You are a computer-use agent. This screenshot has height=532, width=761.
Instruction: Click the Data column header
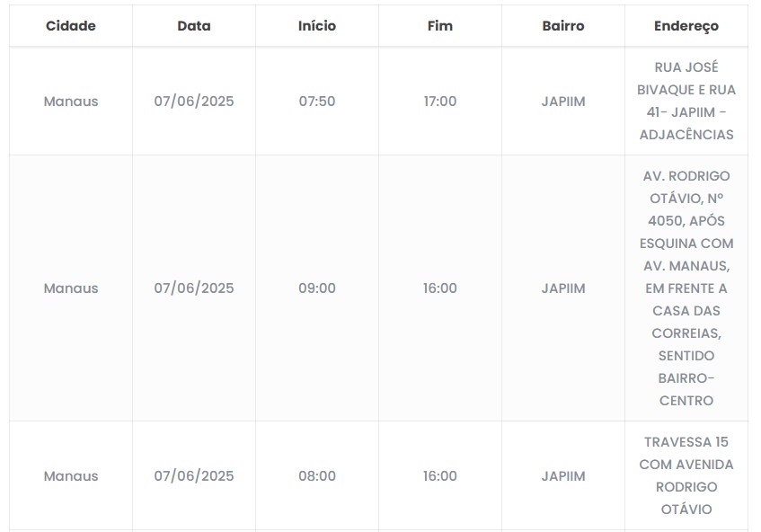click(x=194, y=26)
